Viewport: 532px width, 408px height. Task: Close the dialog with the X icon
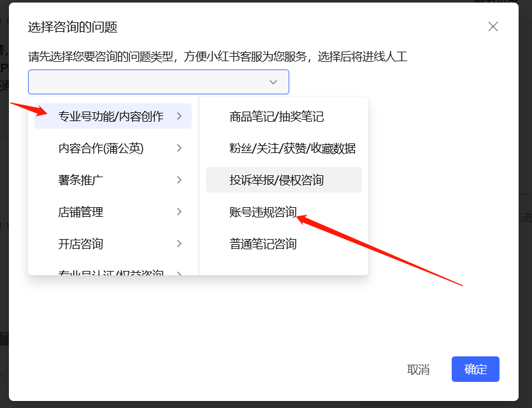[492, 27]
